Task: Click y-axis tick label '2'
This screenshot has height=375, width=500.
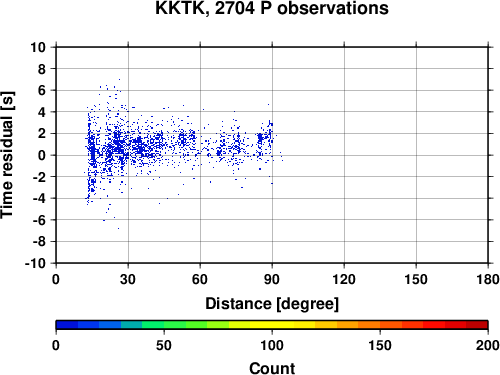Action: point(42,134)
